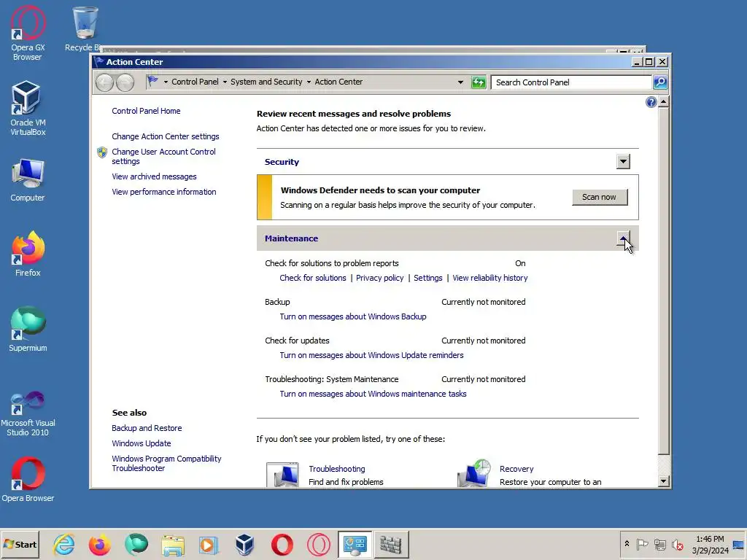Click the firewall brick wall taskbar icon
Viewport: 747px width, 560px height.
pos(391,545)
